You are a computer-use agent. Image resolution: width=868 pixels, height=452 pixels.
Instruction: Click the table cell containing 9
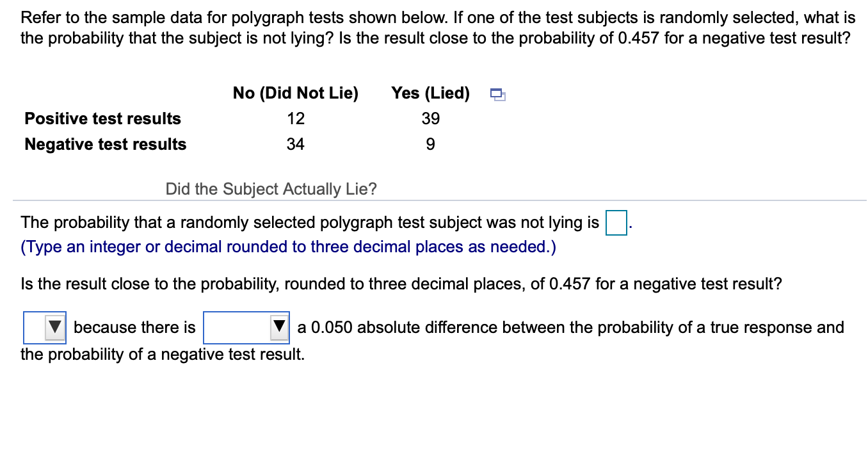430,143
